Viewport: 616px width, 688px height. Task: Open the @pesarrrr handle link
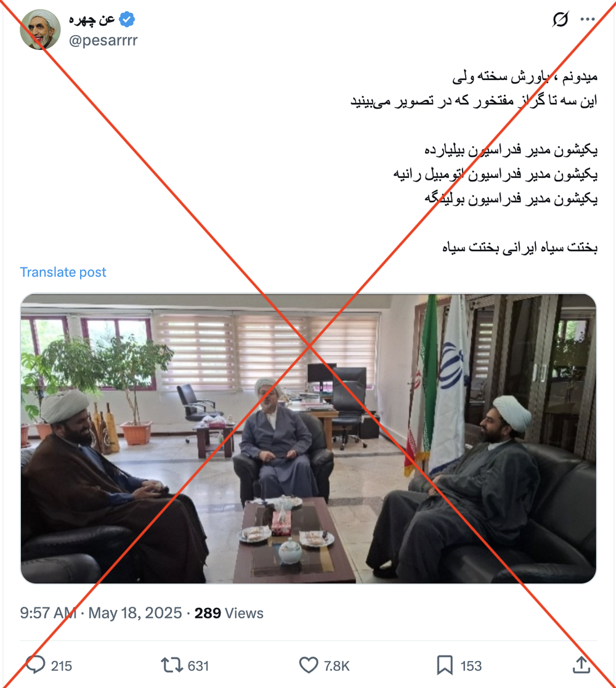pyautogui.click(x=103, y=41)
